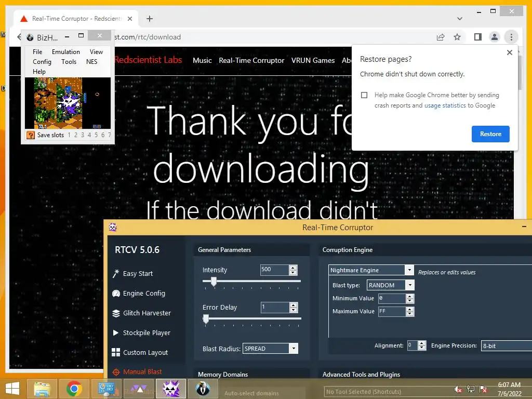Image resolution: width=532 pixels, height=399 pixels.
Task: Open the purple triangles taskbar app
Action: [138, 389]
